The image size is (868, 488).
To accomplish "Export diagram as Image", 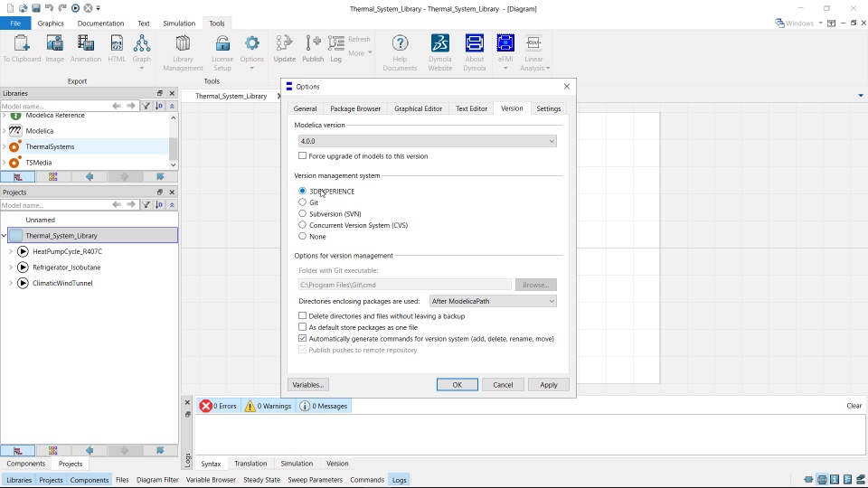I will [x=55, y=43].
